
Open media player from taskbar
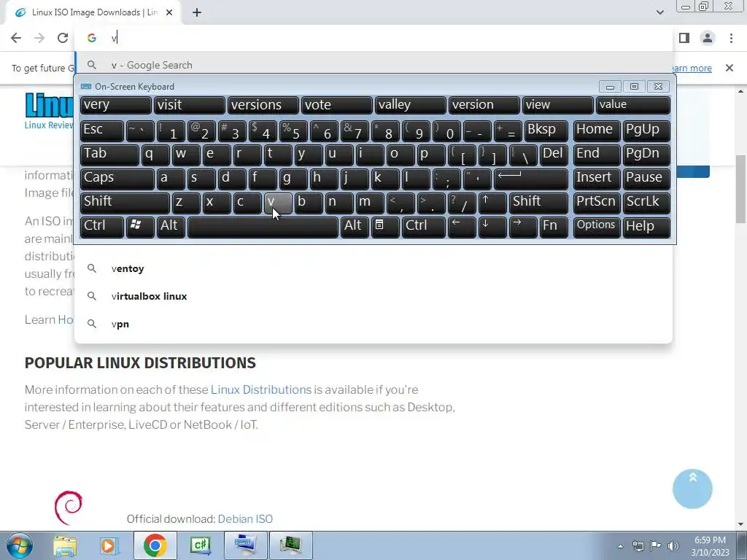109,545
